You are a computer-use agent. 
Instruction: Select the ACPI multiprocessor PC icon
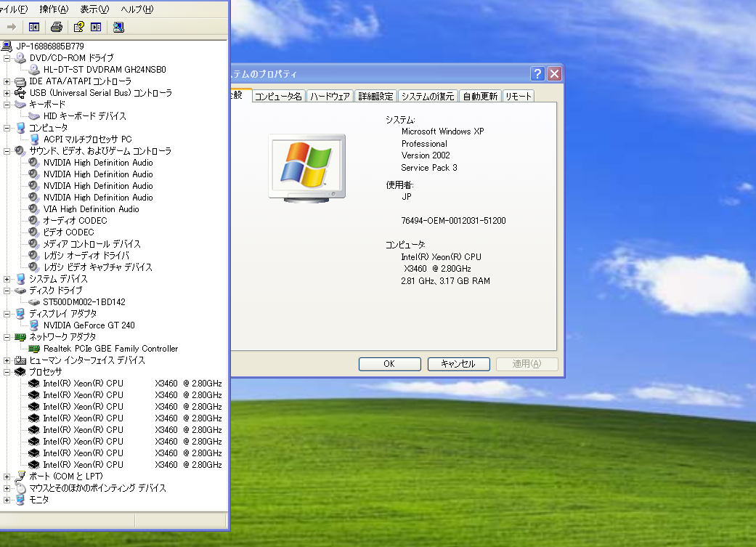(34, 139)
